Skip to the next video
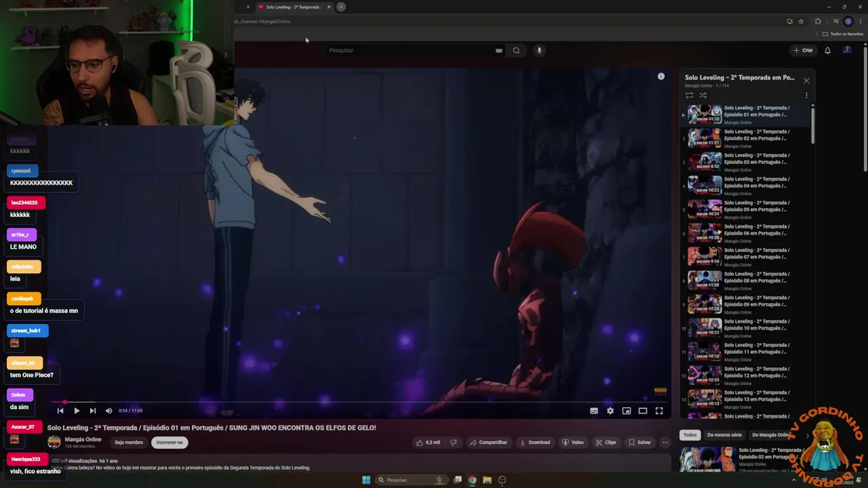868x488 pixels. pos(93,411)
